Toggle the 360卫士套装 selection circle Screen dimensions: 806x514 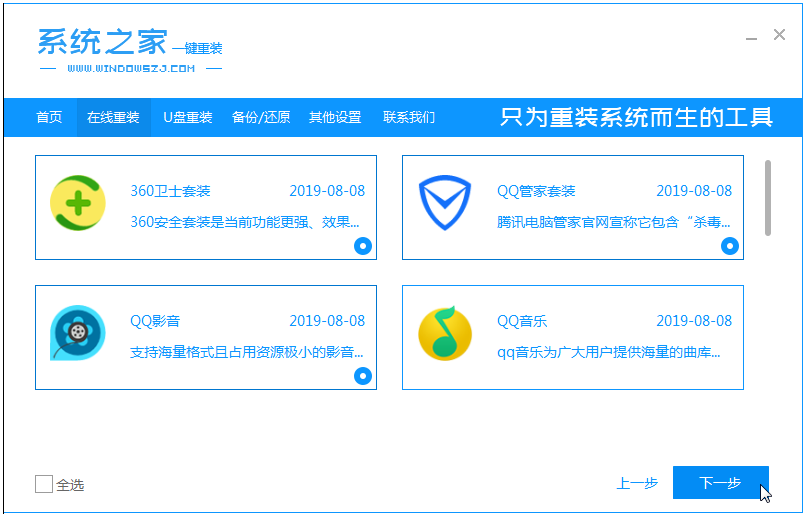363,246
